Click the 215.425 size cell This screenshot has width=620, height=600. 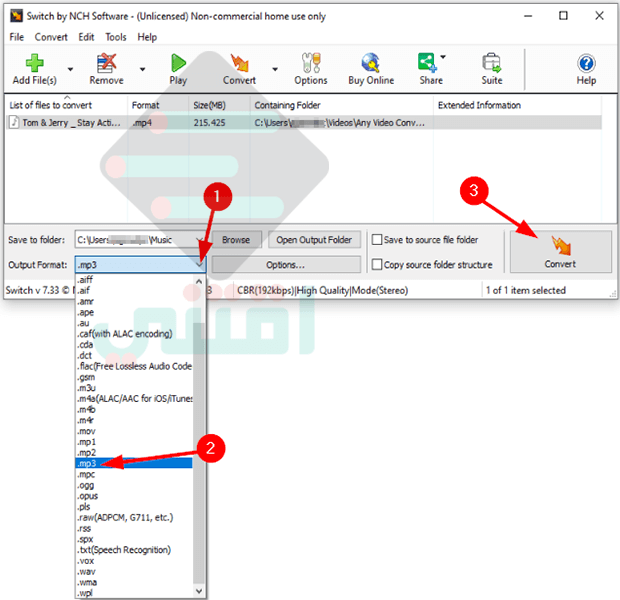(209, 123)
